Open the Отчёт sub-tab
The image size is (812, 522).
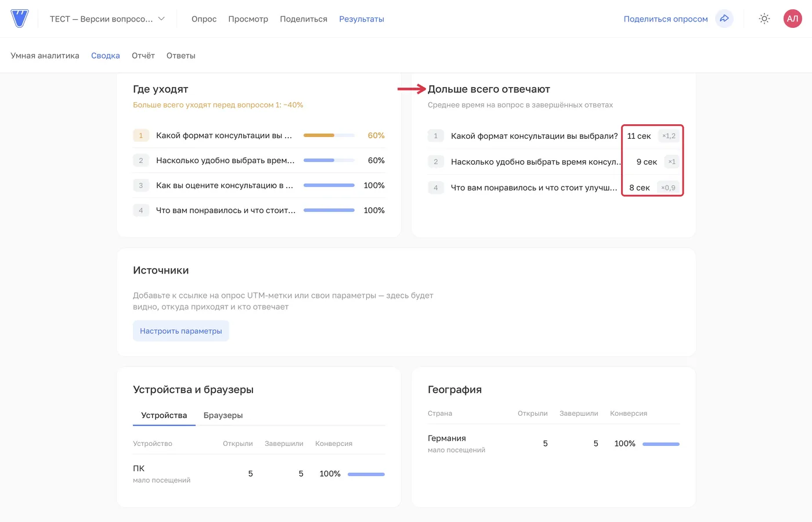coord(143,56)
